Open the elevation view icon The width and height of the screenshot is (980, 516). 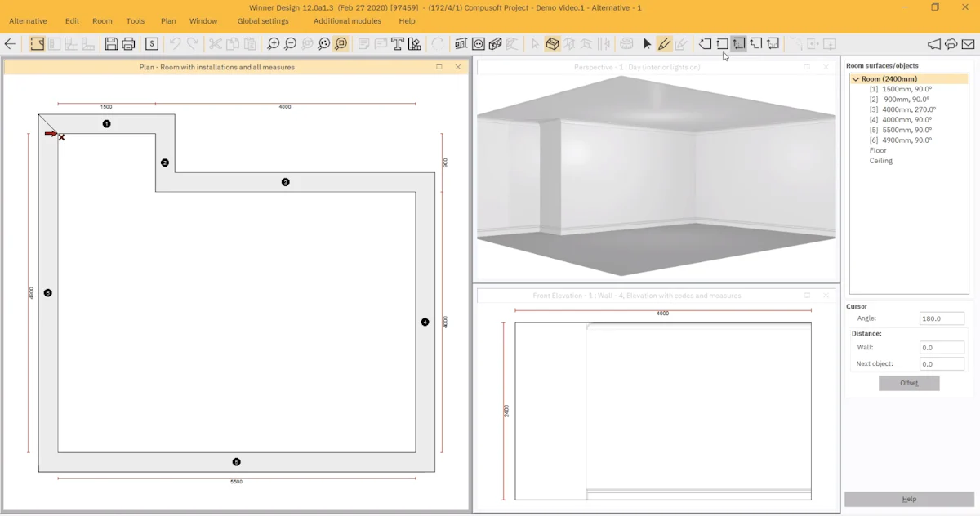[461, 44]
